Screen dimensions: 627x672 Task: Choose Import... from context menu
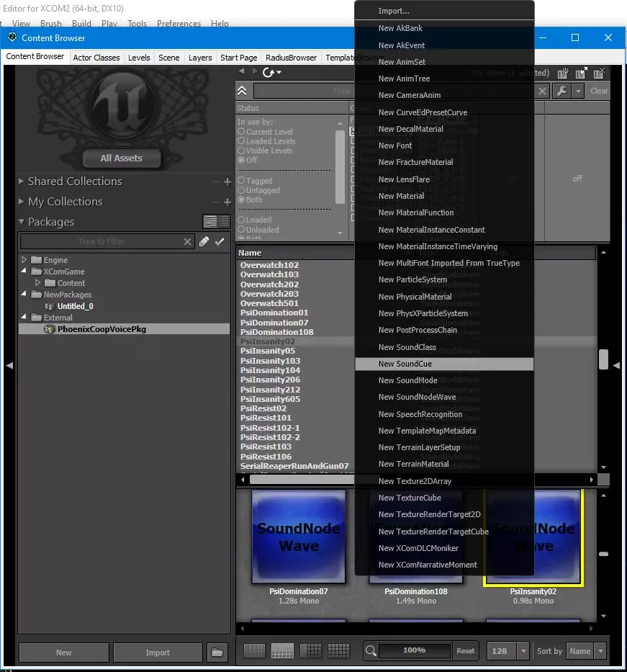coord(444,11)
